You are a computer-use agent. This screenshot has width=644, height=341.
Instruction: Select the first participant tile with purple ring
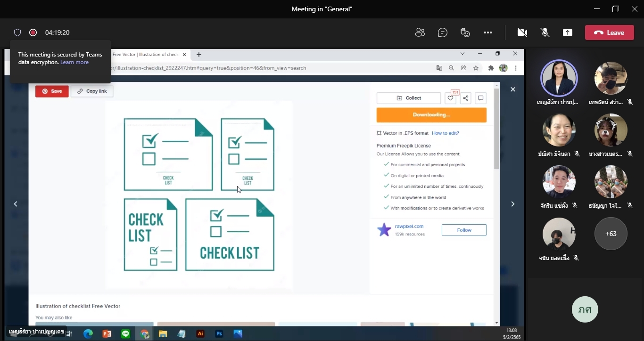pos(559,78)
